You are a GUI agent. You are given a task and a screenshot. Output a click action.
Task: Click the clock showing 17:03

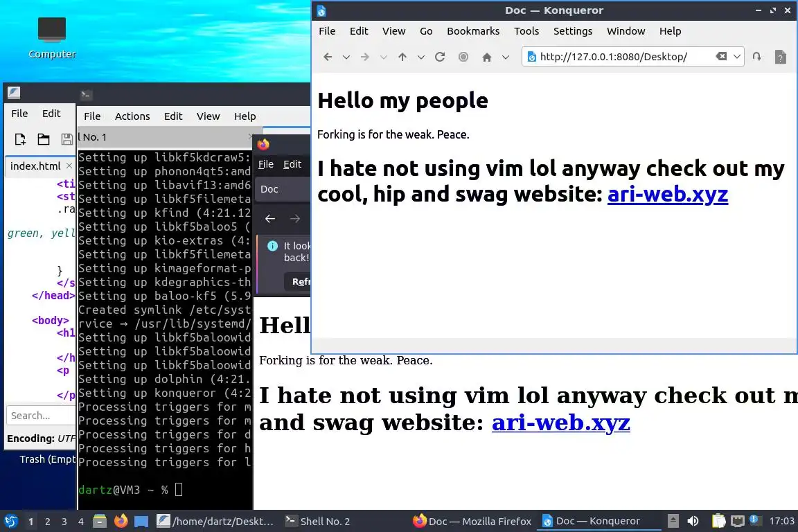(x=781, y=522)
